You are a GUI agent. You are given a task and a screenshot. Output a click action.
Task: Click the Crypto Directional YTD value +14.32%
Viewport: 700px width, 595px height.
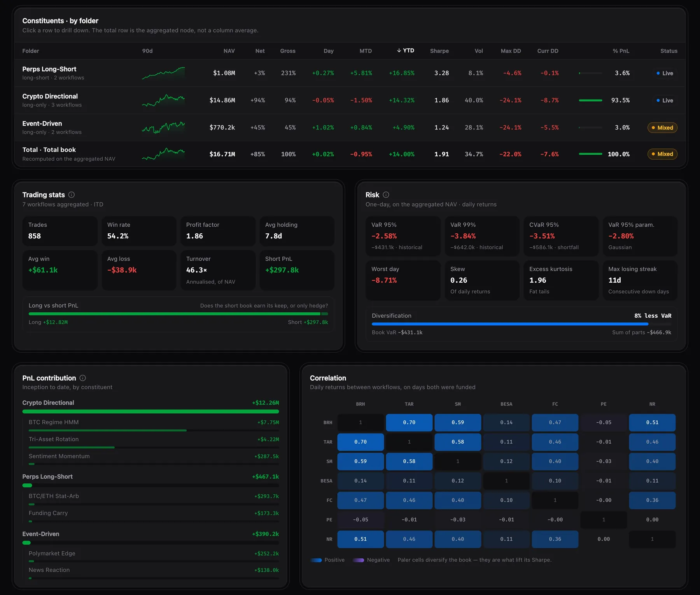pos(402,100)
